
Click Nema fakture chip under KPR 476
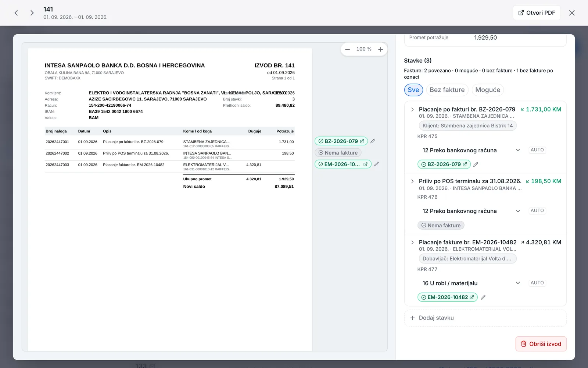click(441, 225)
